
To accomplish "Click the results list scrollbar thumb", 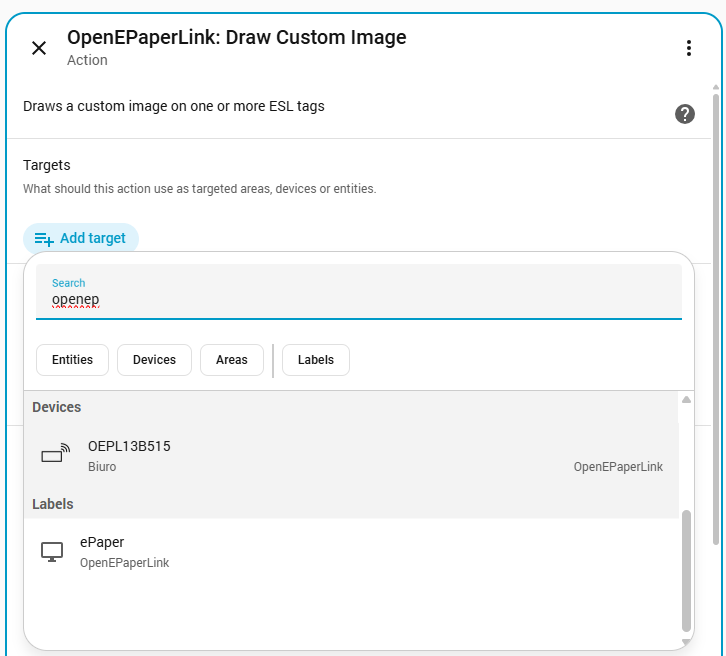I will tap(686, 570).
